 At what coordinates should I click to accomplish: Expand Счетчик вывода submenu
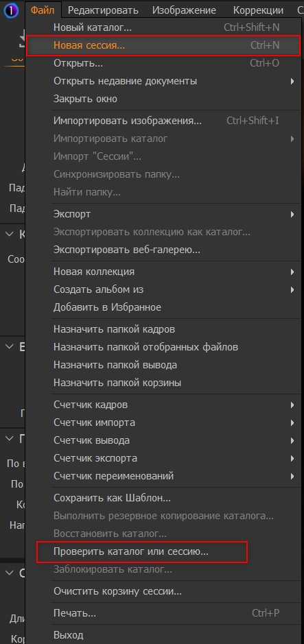[x=163, y=440]
